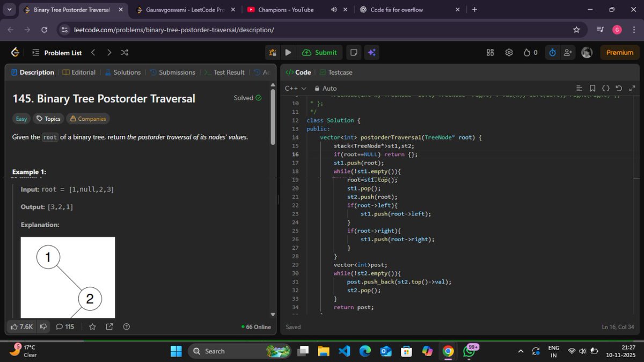
Task: Bookmark the code with the bookmark icon
Action: tap(592, 88)
